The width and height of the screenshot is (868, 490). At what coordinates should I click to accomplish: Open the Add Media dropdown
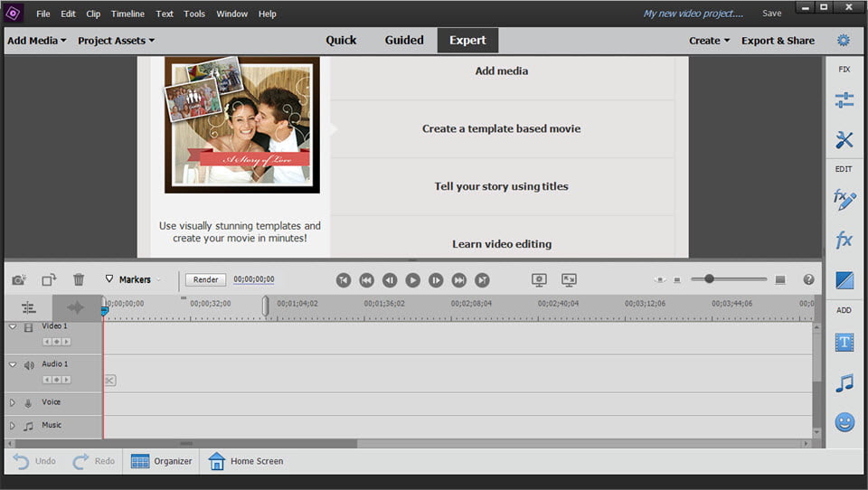tap(36, 41)
